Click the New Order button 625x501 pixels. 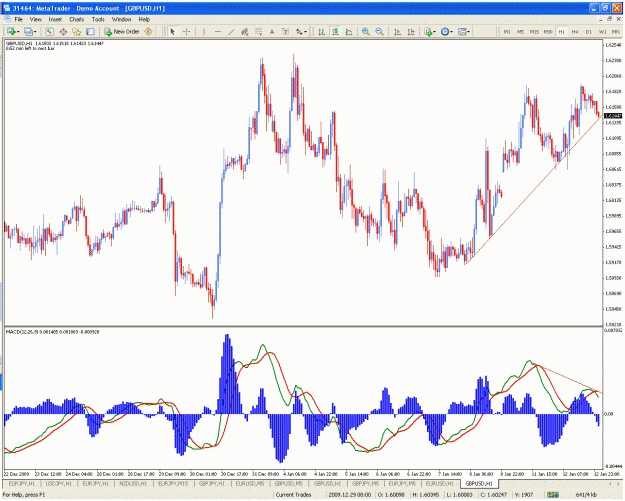122,31
